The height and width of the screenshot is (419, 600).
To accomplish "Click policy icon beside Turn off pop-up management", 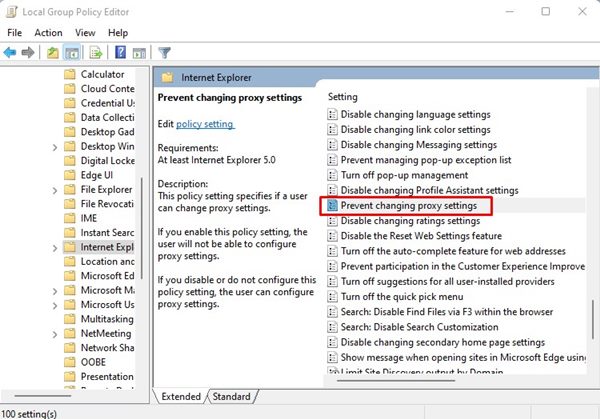I will pyautogui.click(x=332, y=175).
